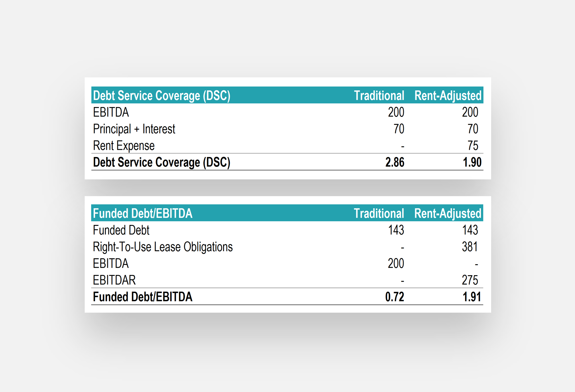Click the Rent-Adjusted Rent Expense value 75
The image size is (575, 392).
click(473, 146)
